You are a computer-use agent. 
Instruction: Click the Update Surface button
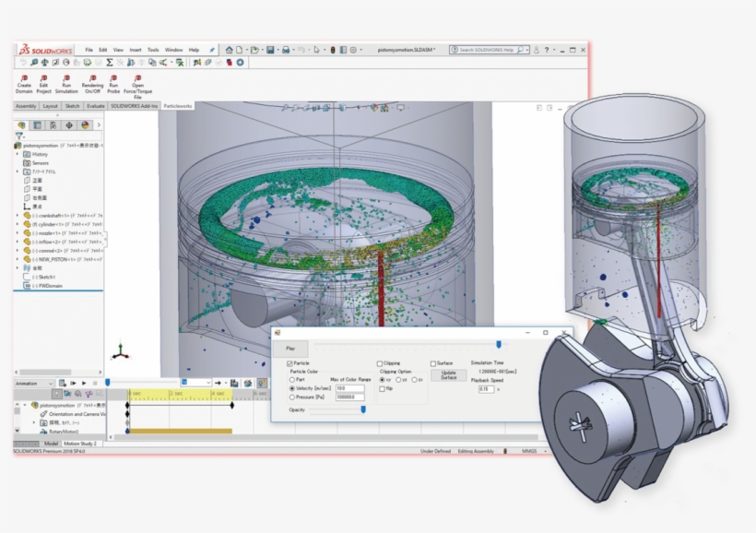tap(449, 374)
